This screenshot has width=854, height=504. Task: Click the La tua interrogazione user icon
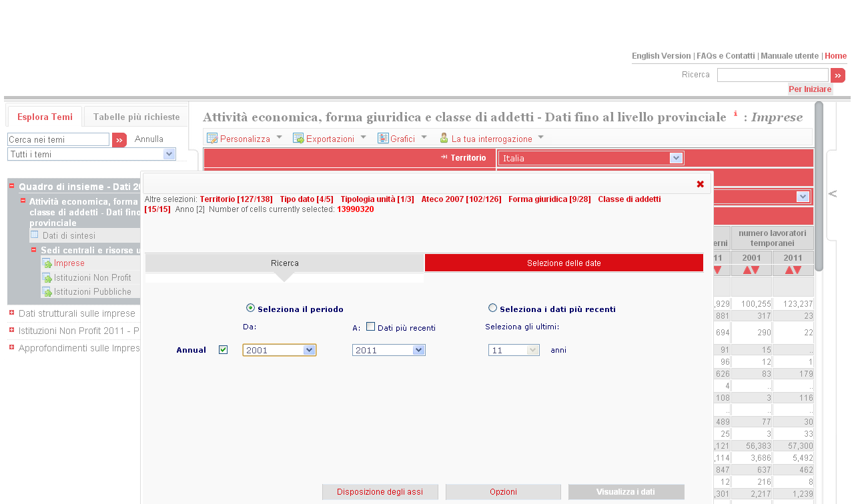click(444, 139)
